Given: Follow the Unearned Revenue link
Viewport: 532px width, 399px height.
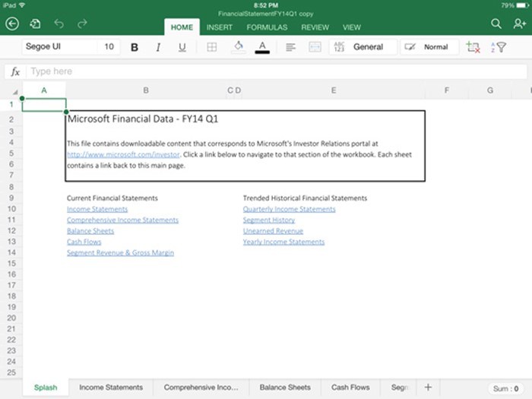Looking at the screenshot, I should 273,231.
